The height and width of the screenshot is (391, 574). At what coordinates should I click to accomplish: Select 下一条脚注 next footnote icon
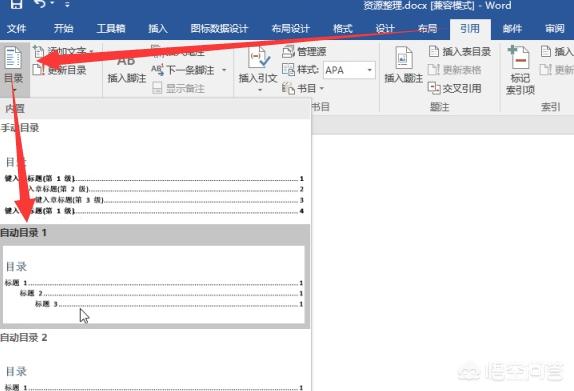pyautogui.click(x=157, y=70)
